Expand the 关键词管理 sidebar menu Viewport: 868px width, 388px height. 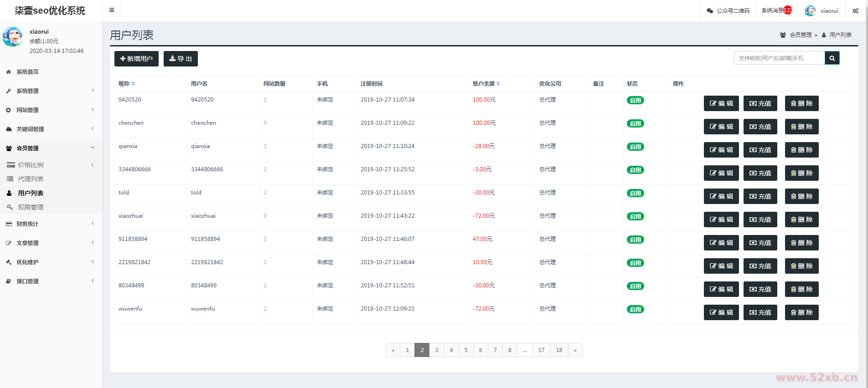tap(50, 129)
